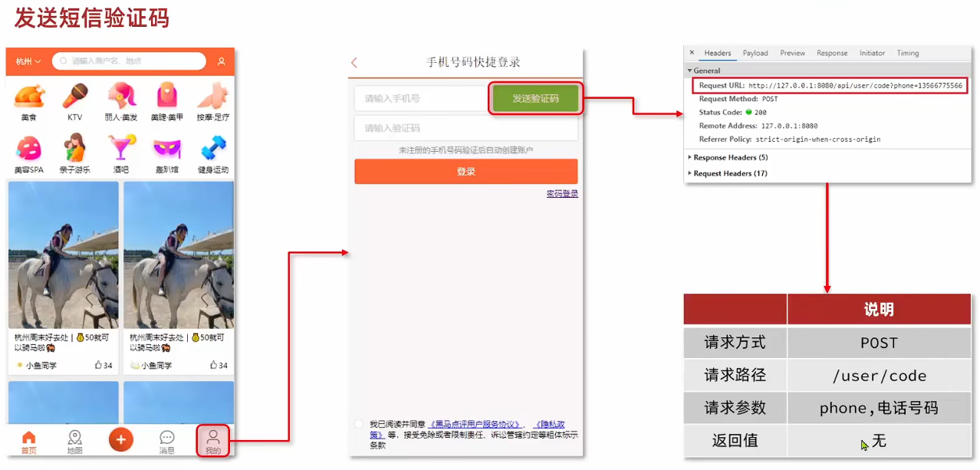This screenshot has width=980, height=470.
Task: Click the 发送验证码 send code button
Action: click(535, 99)
